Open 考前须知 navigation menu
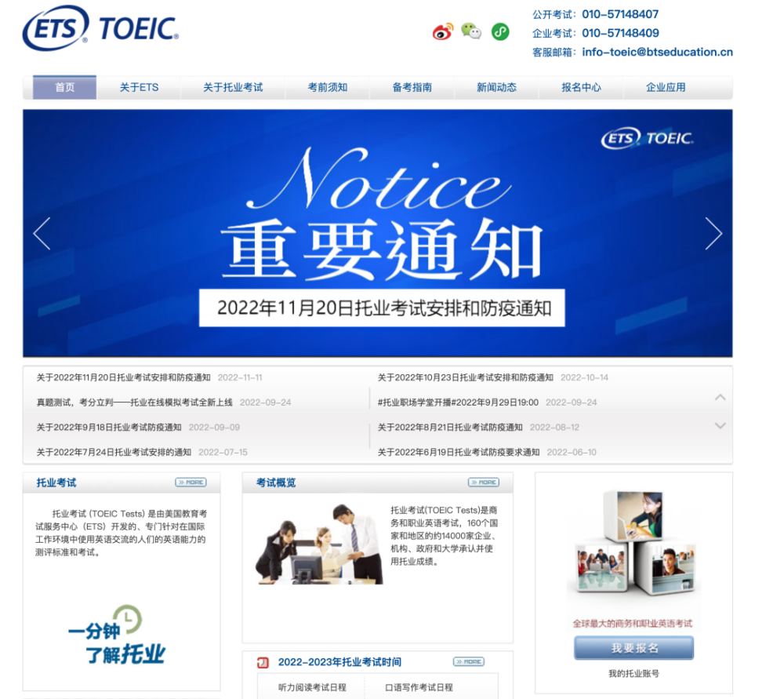This screenshot has height=699, width=784. (x=328, y=88)
